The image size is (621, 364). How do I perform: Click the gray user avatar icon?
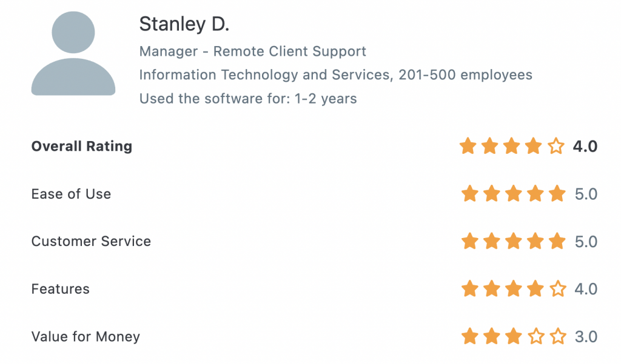pos(73,53)
